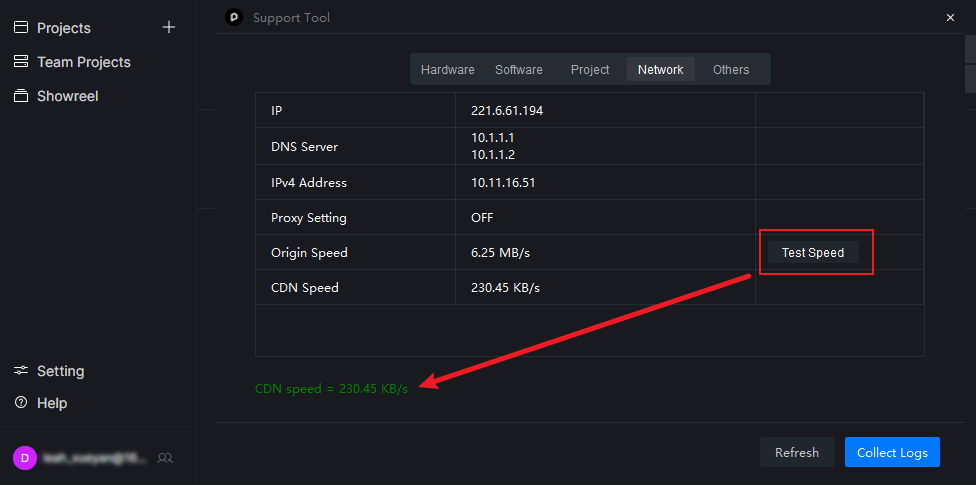Click the IP address value 221.6.61.194
The height and width of the screenshot is (485, 976).
pos(507,111)
